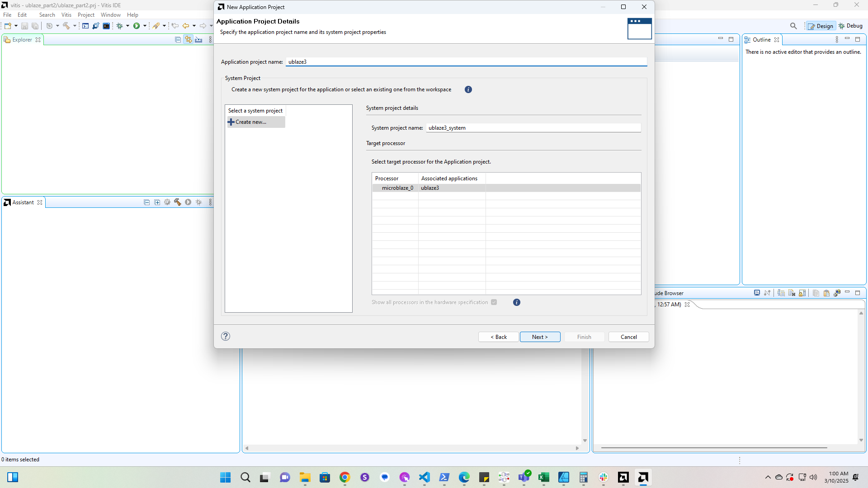Click the Link with Editor icon
Image resolution: width=868 pixels, height=488 pixels.
188,40
